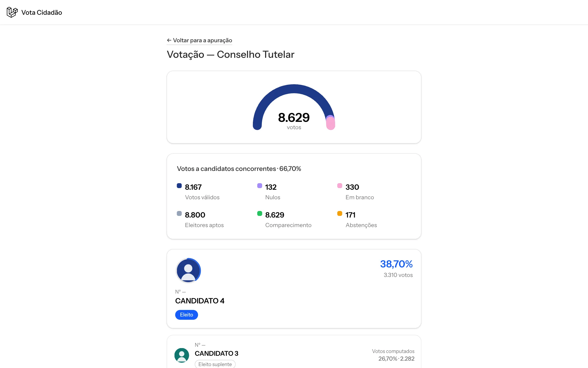Click the Comparecimento label
The height and width of the screenshot is (368, 588).
(x=288, y=225)
